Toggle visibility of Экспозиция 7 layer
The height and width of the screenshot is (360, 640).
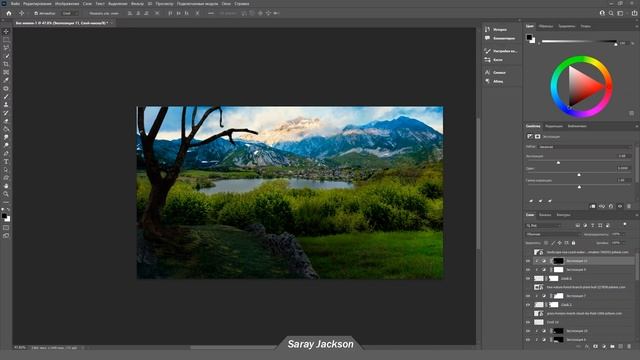tap(528, 296)
